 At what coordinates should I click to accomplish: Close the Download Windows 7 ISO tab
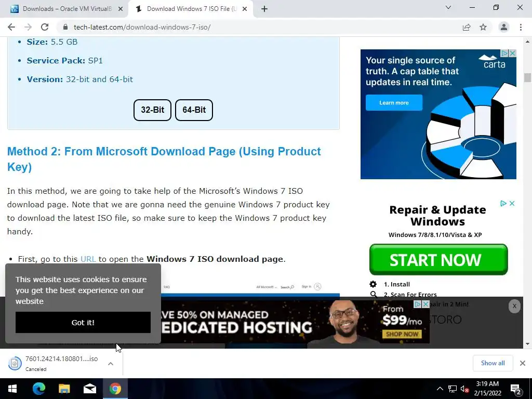(245, 9)
